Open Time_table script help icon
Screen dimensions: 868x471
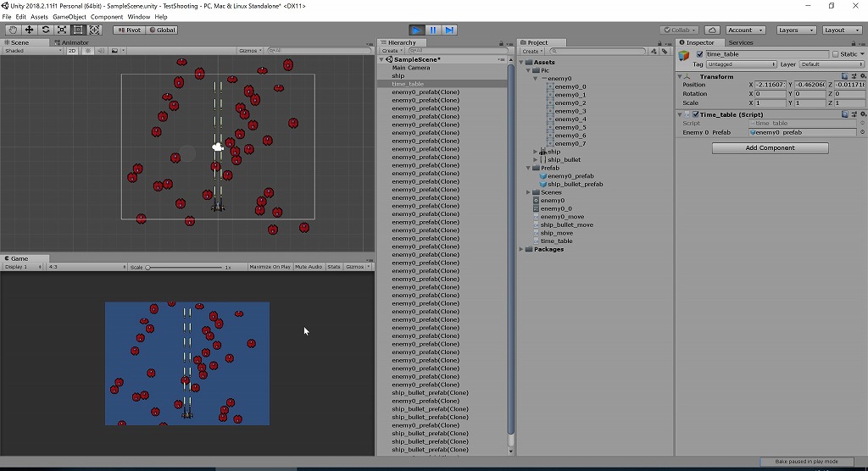pyautogui.click(x=845, y=114)
